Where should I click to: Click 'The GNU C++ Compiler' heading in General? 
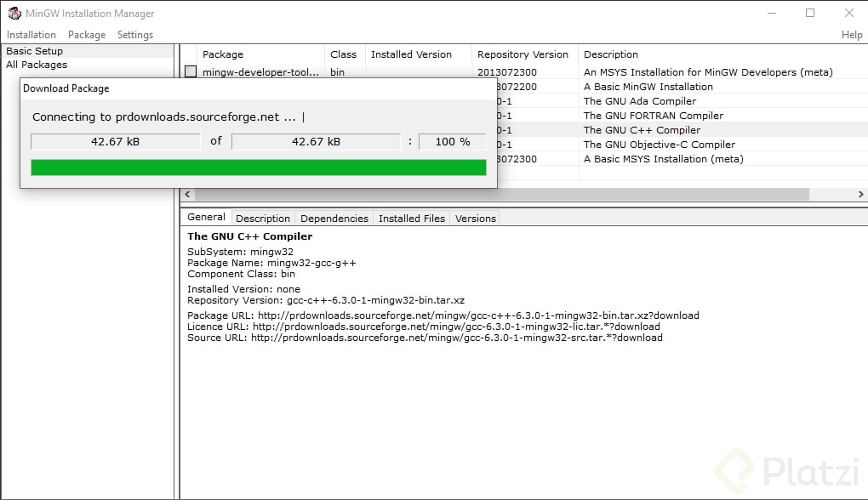tap(249, 236)
